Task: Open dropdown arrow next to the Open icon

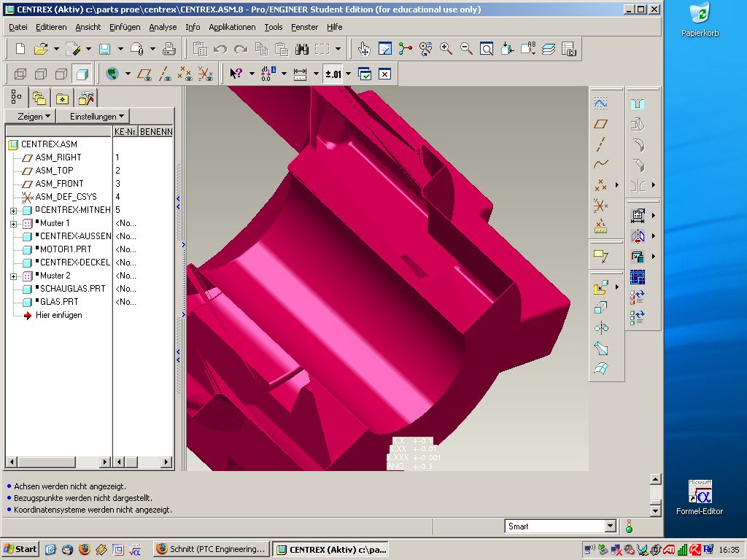Action: 56,49
